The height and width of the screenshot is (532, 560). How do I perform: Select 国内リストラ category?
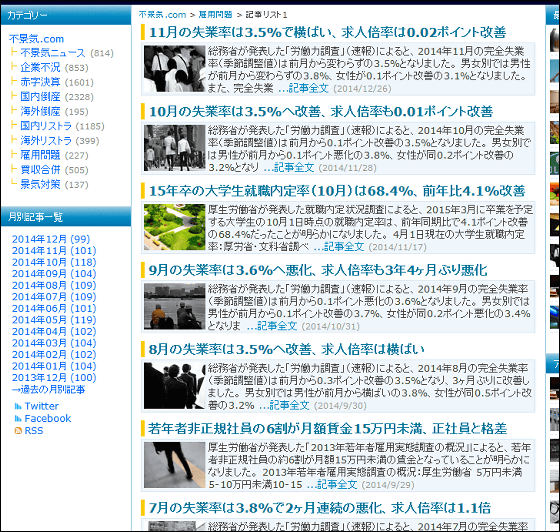[46, 126]
